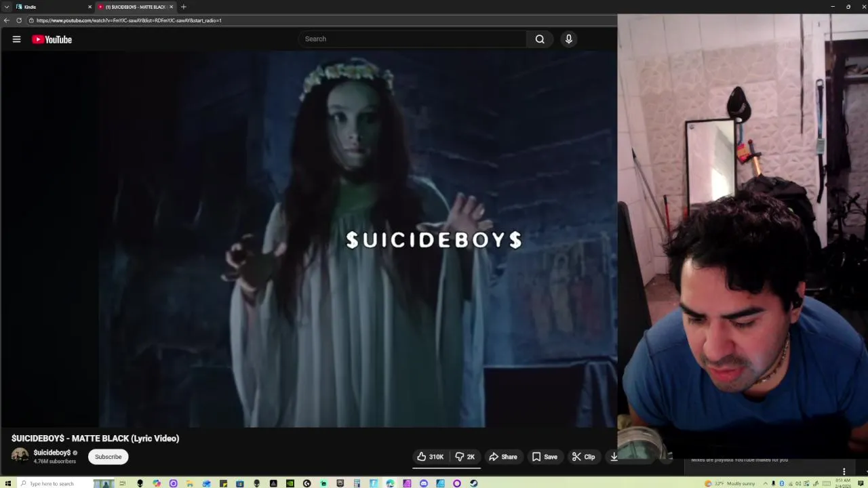Open the YouTube hamburger guide menu
Image resolution: width=868 pixels, height=488 pixels.
point(16,39)
